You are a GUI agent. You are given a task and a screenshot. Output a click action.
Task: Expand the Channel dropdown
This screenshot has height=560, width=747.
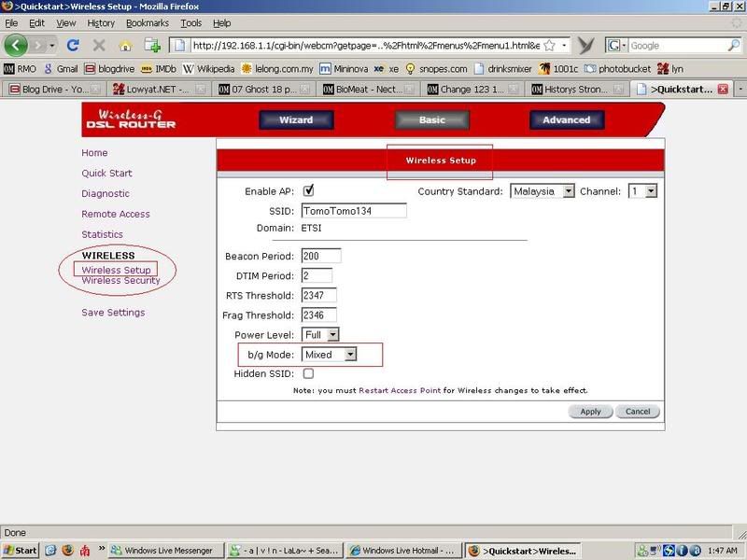[x=642, y=190]
